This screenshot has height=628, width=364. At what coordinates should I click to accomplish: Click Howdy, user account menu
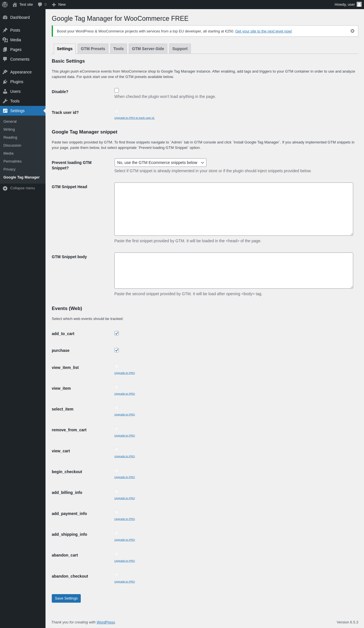[x=348, y=5]
